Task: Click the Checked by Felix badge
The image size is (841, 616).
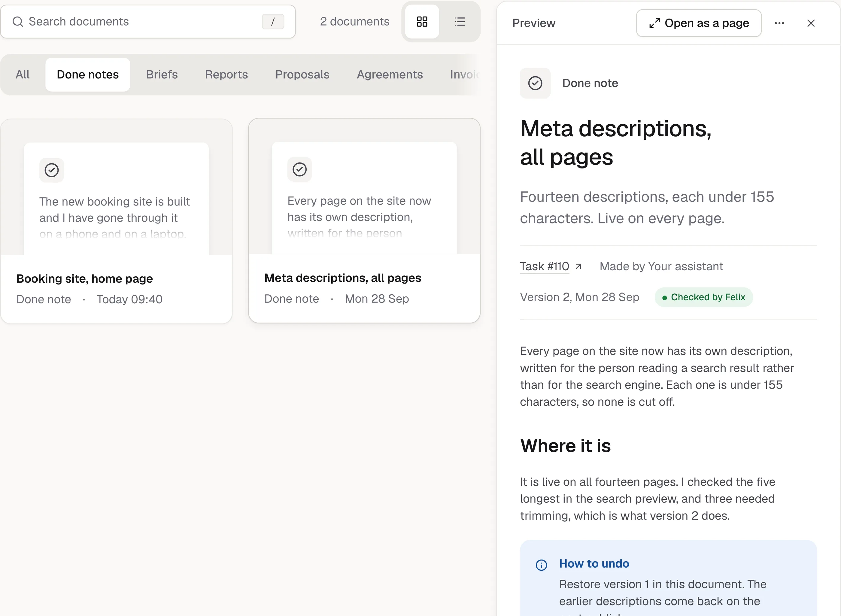Action: coord(704,297)
